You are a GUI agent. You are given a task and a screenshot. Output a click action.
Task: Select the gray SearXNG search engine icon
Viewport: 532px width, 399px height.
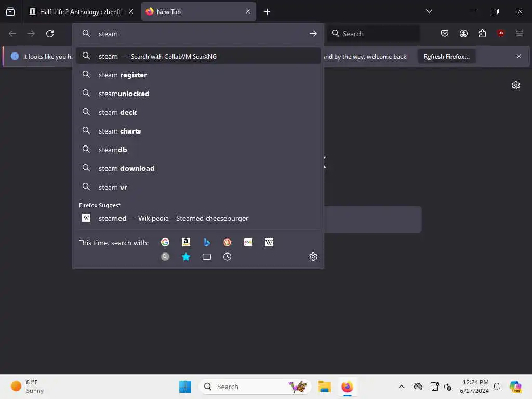tap(165, 257)
